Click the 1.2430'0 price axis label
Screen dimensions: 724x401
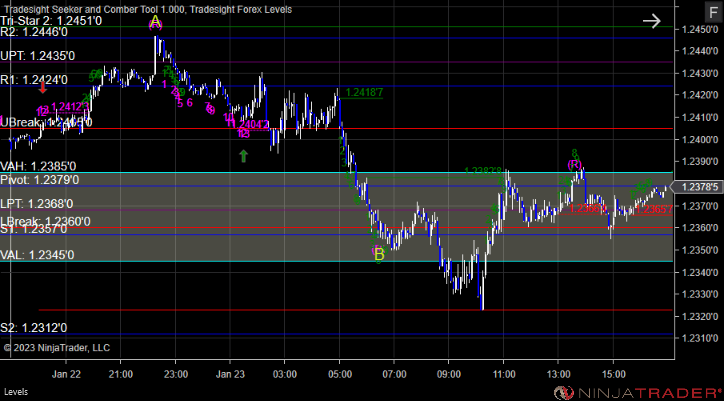point(702,73)
